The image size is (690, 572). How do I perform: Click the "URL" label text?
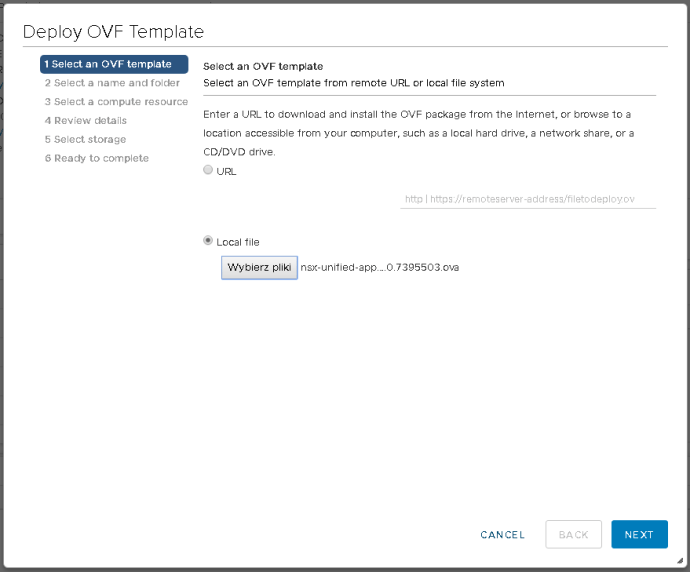tap(226, 172)
